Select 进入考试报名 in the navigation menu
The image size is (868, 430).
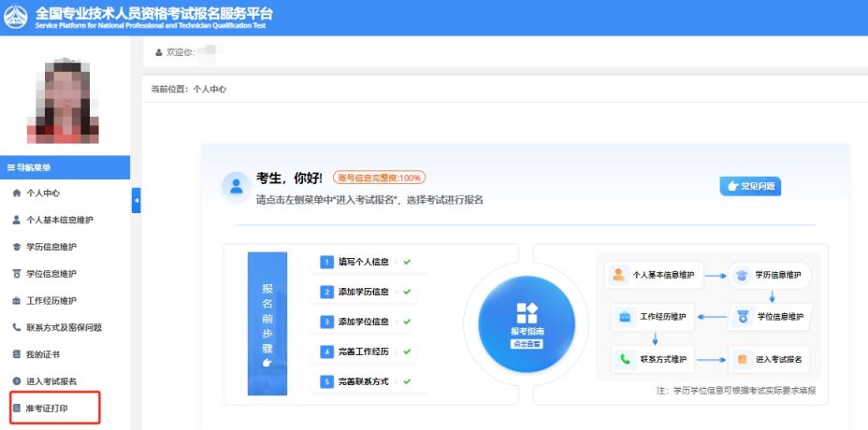[51, 381]
